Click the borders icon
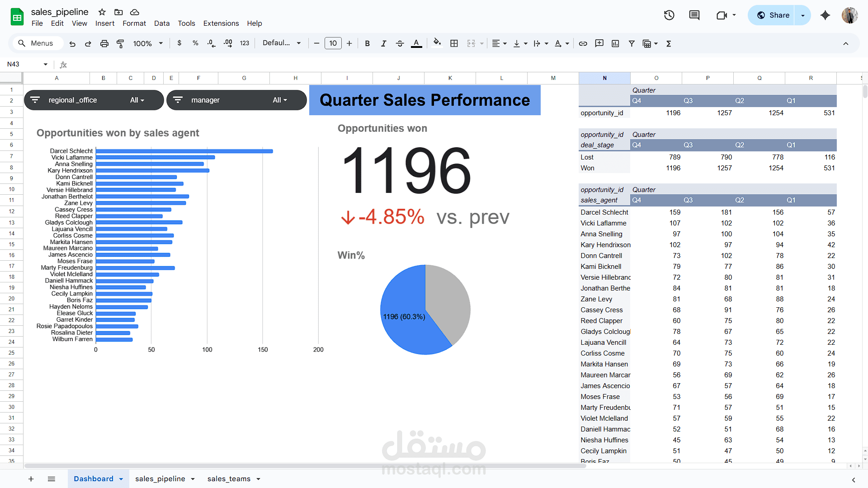The height and width of the screenshot is (488, 868). 454,43
